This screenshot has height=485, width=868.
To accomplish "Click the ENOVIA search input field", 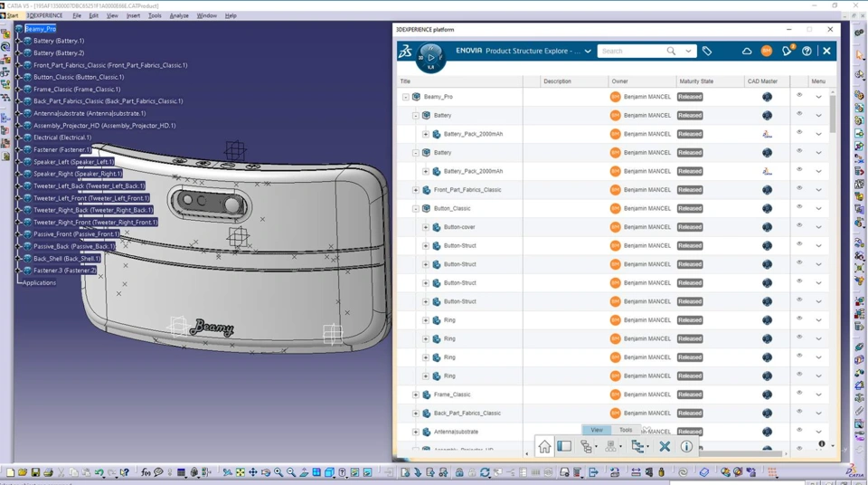I will click(633, 51).
